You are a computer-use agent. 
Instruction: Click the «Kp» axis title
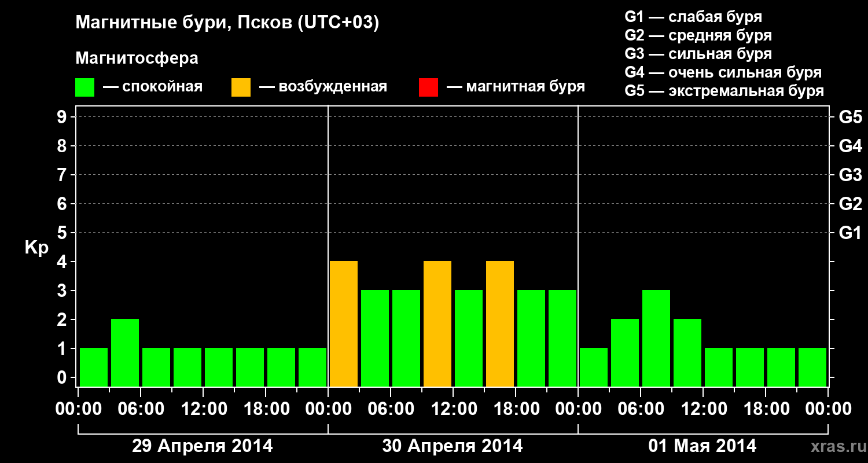(36, 248)
